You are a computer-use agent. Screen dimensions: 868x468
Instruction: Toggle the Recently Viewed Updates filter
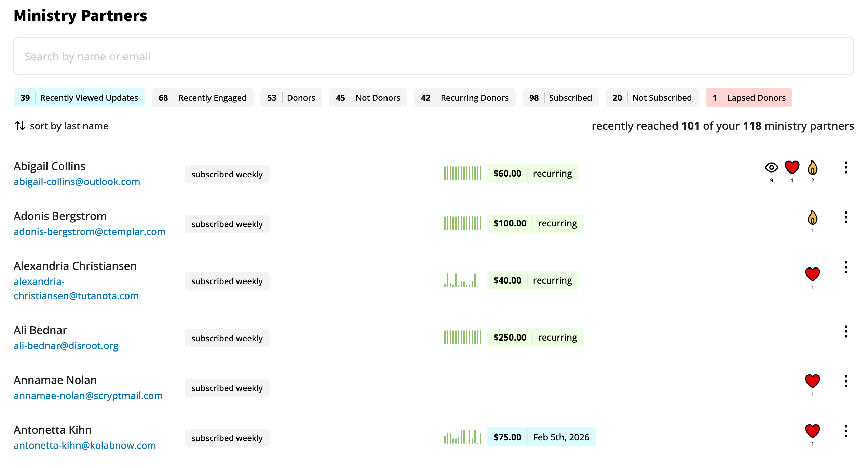[79, 98]
